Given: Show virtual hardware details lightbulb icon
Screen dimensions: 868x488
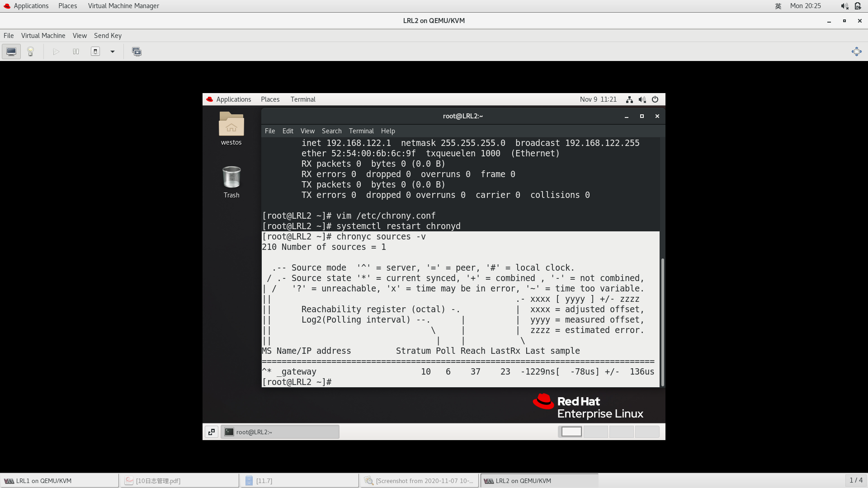Looking at the screenshot, I should click(31, 52).
